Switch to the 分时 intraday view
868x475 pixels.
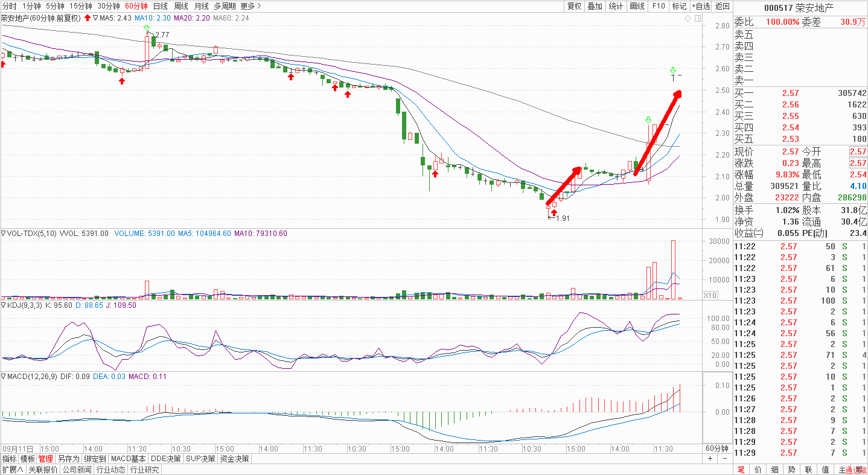click(10, 6)
